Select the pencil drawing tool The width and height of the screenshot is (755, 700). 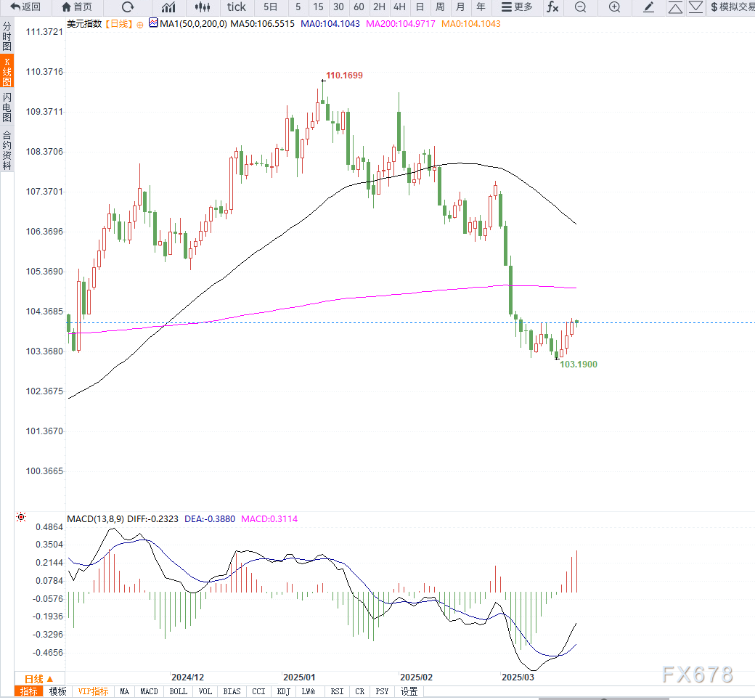[x=649, y=7]
